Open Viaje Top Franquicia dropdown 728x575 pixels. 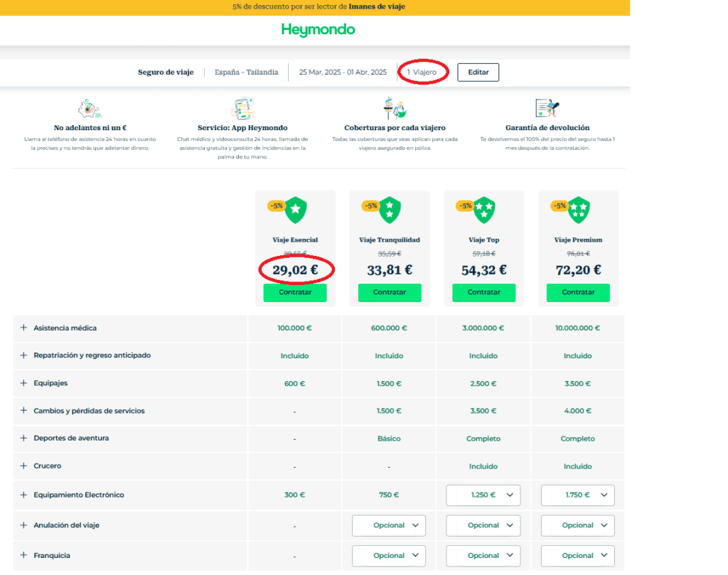pos(483,556)
